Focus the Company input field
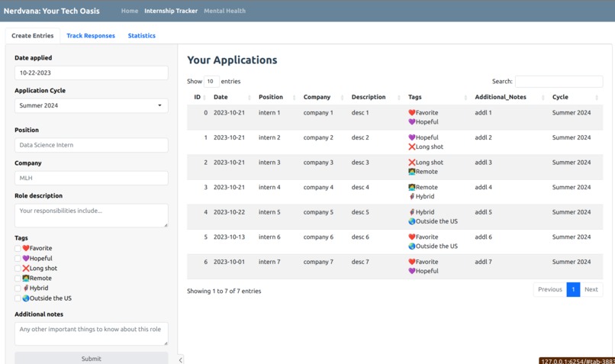This screenshot has width=615, height=364. click(92, 178)
